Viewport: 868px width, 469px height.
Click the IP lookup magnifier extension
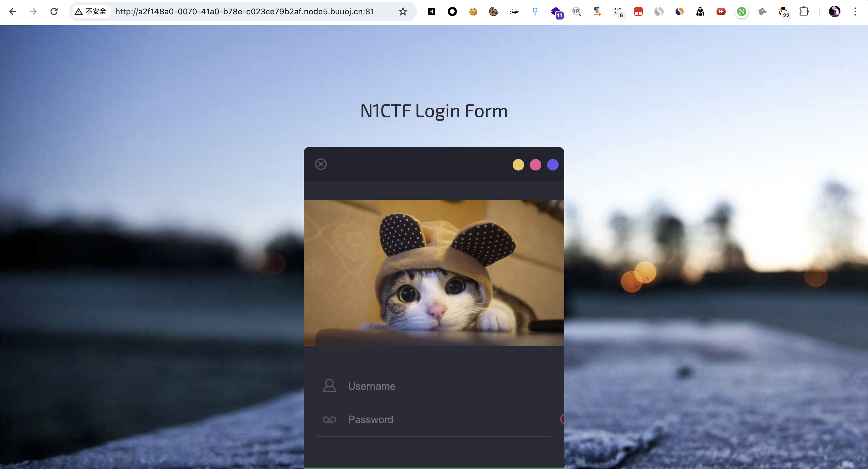(577, 11)
